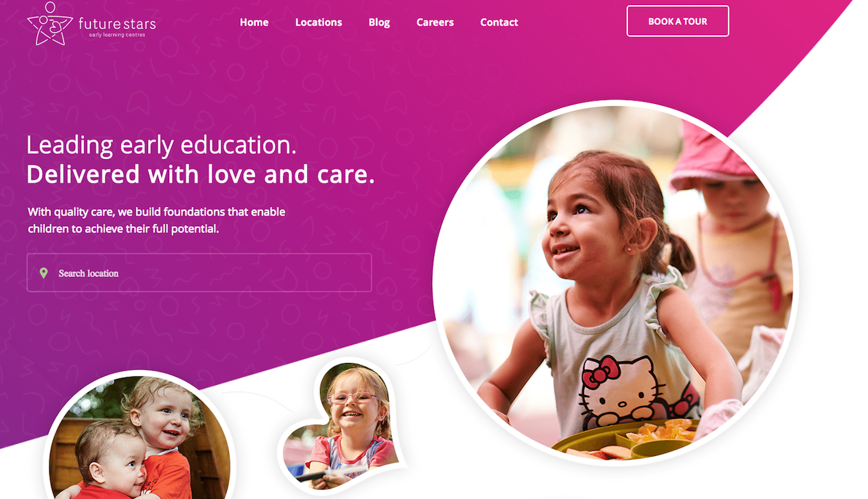
Task: Open the Contact page link
Action: tap(499, 22)
